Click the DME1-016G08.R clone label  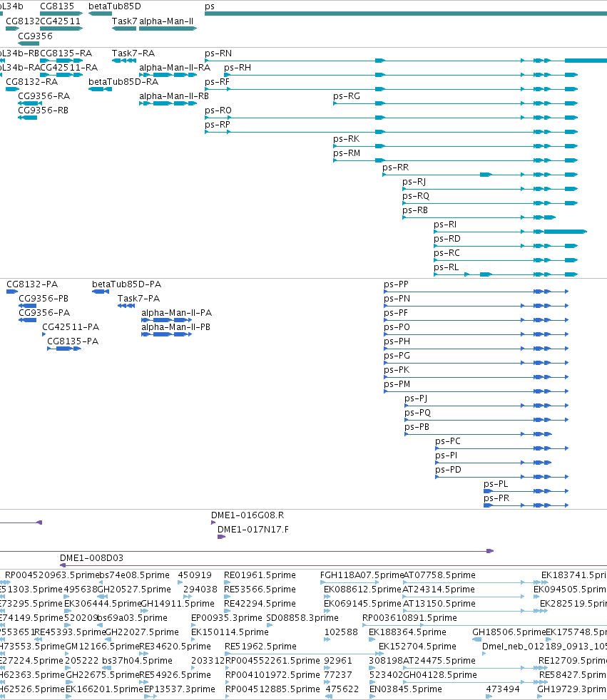(x=248, y=515)
